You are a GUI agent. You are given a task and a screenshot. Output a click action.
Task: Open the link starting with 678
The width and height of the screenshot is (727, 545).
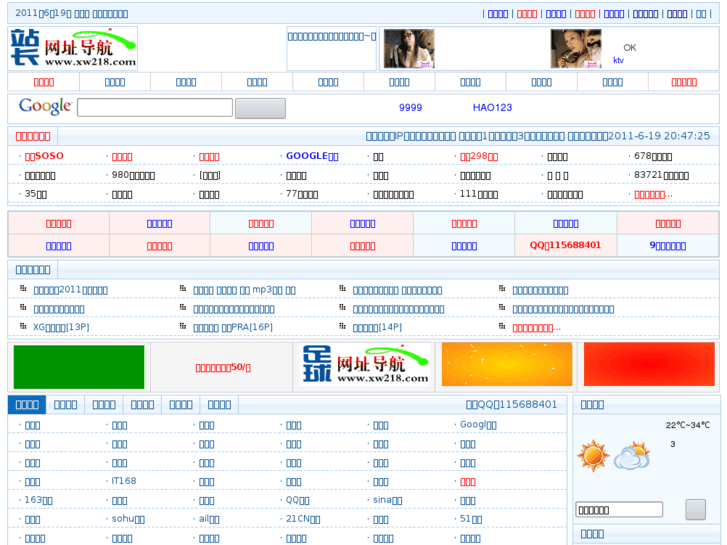tap(653, 156)
